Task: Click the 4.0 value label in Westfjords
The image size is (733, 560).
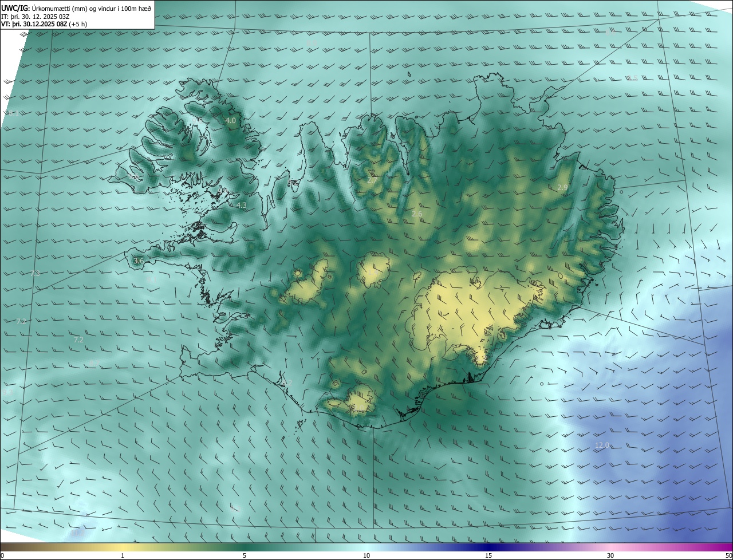Action: (231, 121)
